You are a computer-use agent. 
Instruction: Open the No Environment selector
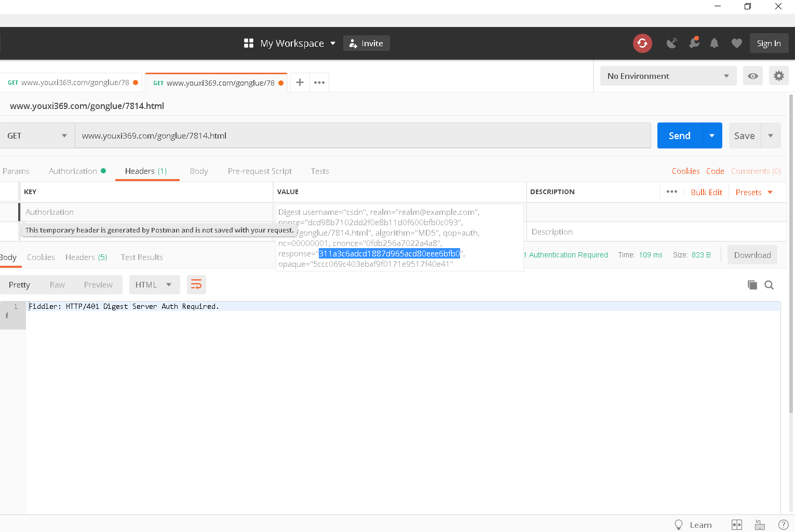pos(668,76)
